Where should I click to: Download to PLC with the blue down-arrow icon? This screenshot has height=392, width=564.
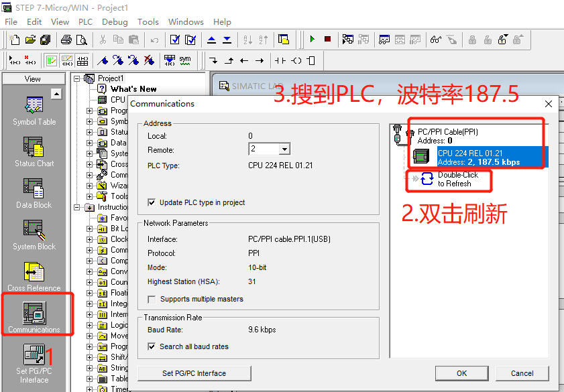(227, 40)
